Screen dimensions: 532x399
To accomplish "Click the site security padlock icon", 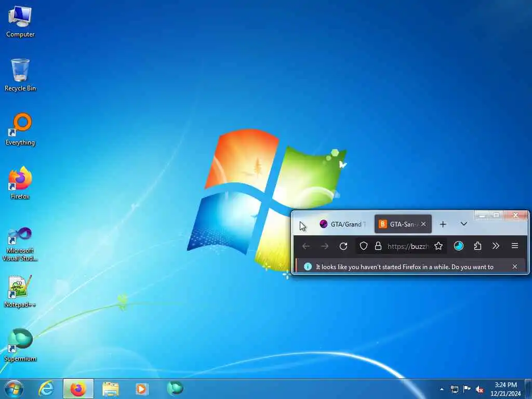I will click(378, 246).
